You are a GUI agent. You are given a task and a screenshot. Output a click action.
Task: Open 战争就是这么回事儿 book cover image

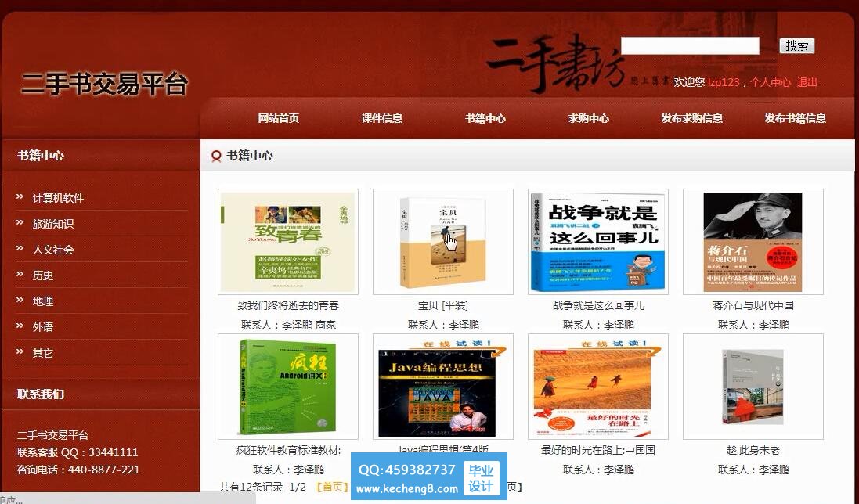click(x=598, y=242)
